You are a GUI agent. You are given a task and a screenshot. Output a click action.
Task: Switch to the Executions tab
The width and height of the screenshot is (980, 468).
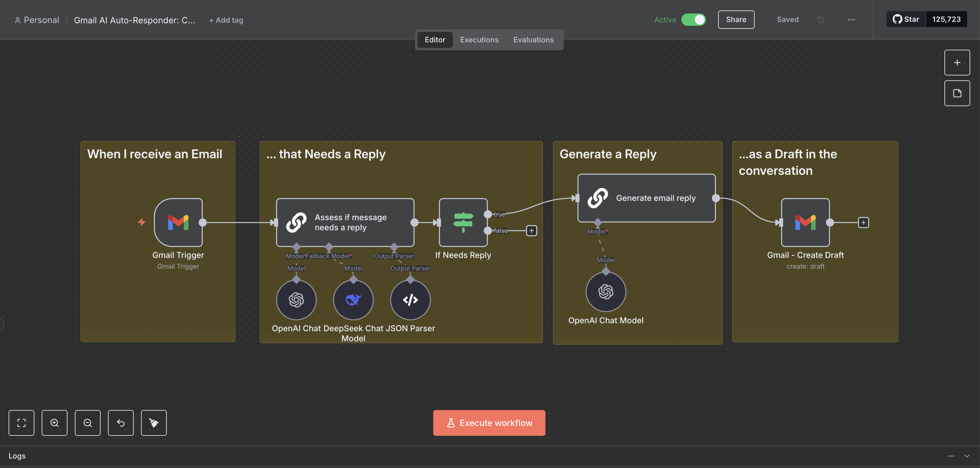pos(479,40)
